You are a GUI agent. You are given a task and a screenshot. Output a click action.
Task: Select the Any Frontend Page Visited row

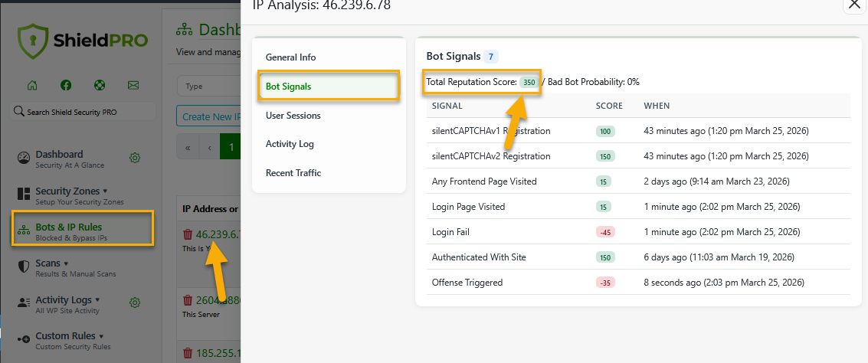tap(638, 181)
